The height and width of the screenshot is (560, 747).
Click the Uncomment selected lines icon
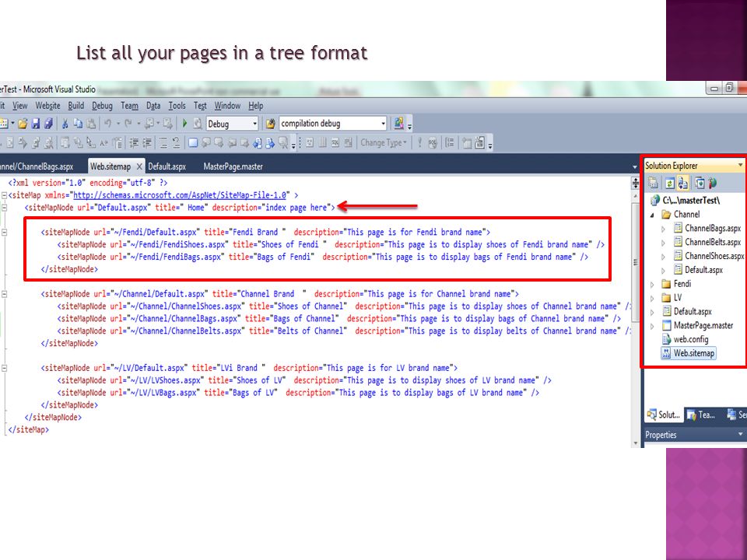(x=176, y=142)
